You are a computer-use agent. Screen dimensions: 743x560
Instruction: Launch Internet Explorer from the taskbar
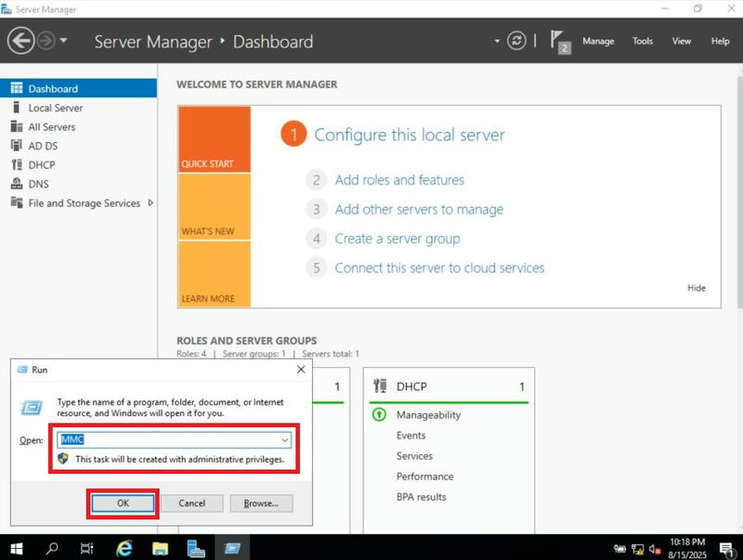coord(124,549)
